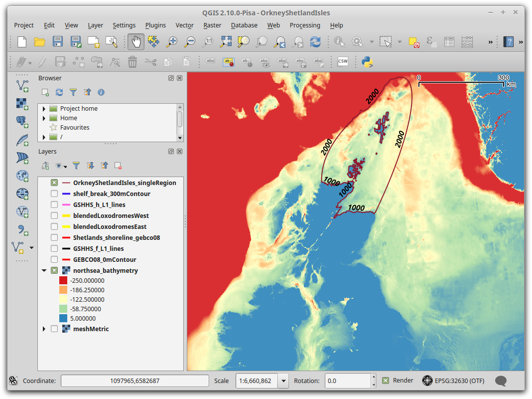Open the Raster menu

pos(212,25)
